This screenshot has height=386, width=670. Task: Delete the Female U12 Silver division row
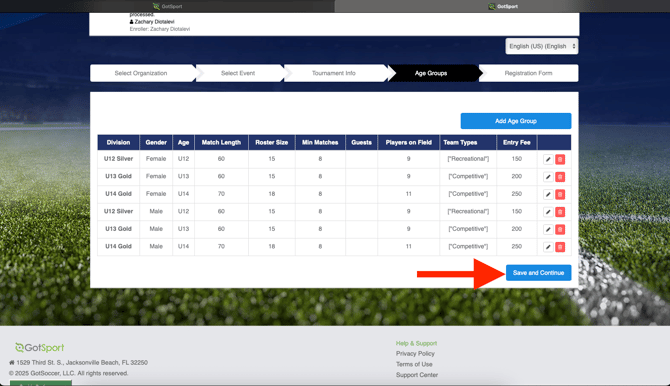[560, 159]
